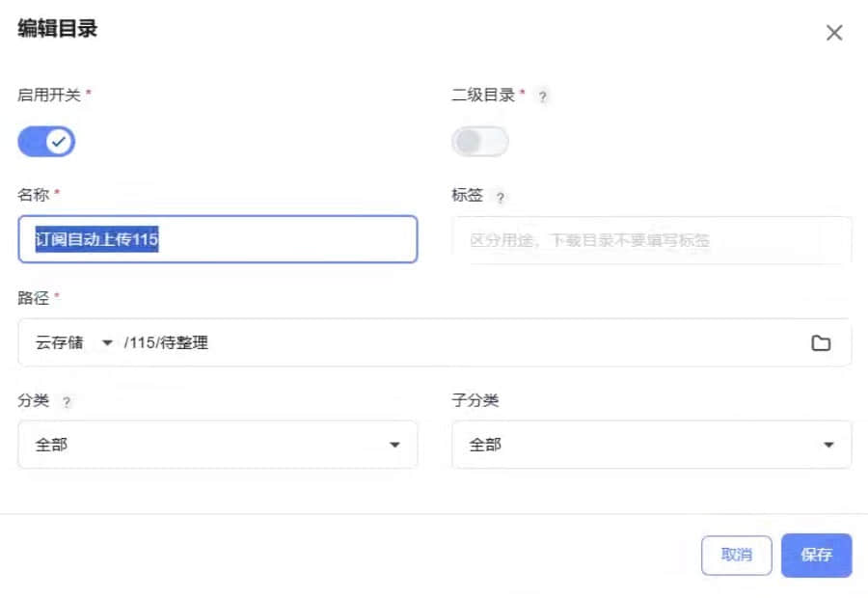Screen dimensions: 868x598
Task: Click the 启用开关 field label
Action: coord(49,95)
